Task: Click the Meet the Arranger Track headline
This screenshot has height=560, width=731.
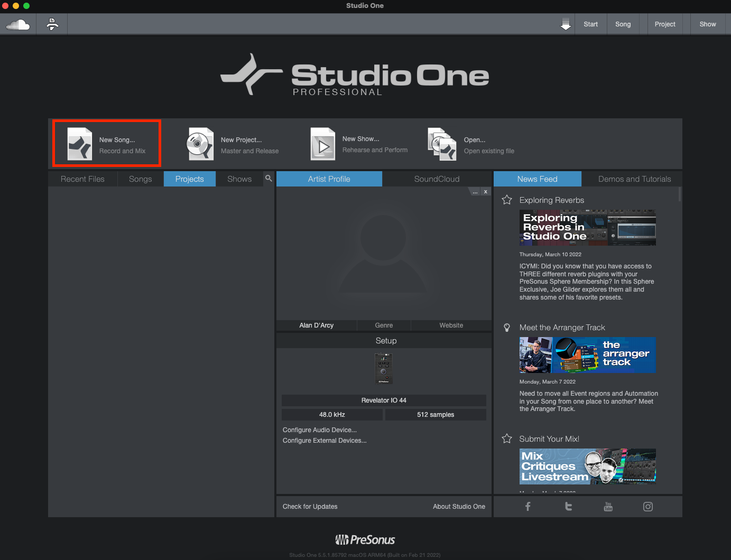Action: coord(562,328)
